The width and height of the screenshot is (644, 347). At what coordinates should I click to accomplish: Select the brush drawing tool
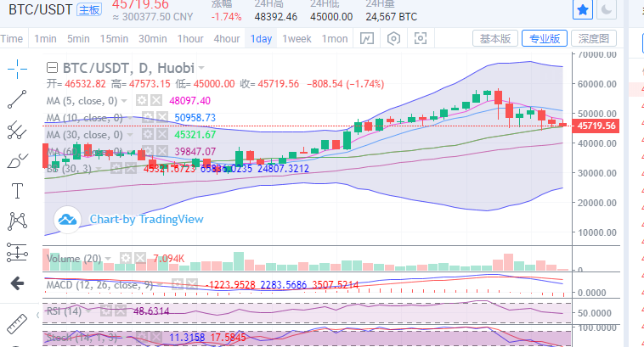click(x=17, y=161)
